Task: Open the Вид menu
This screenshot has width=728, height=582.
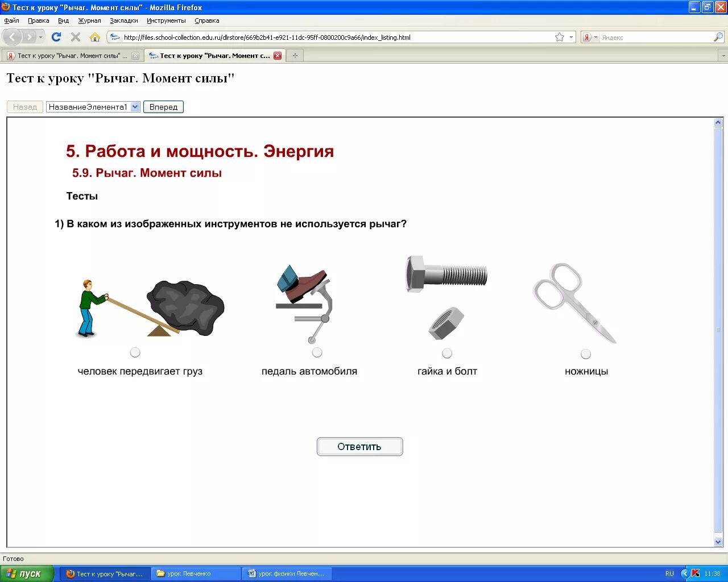Action: [64, 20]
